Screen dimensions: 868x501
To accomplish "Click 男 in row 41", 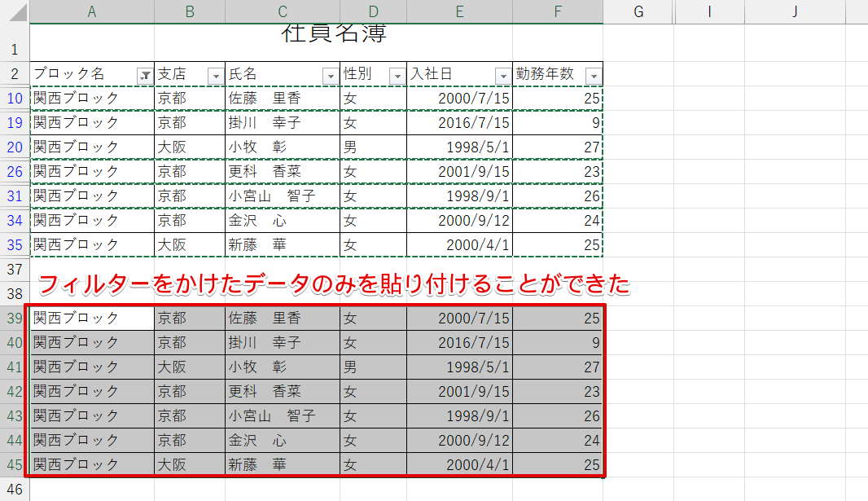I will (x=350, y=367).
